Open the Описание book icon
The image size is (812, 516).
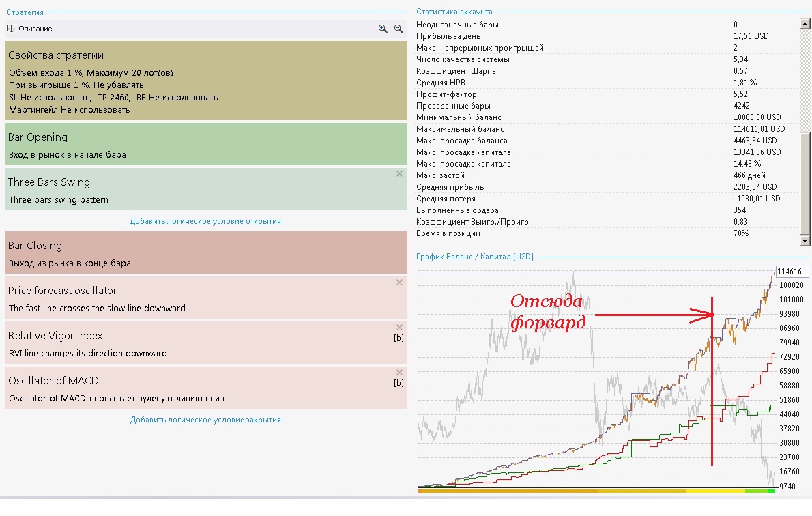point(12,29)
